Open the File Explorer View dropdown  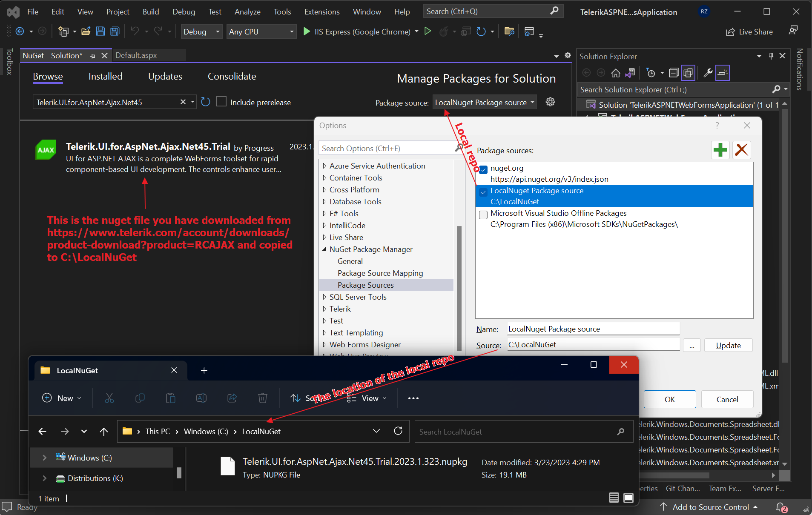point(367,398)
